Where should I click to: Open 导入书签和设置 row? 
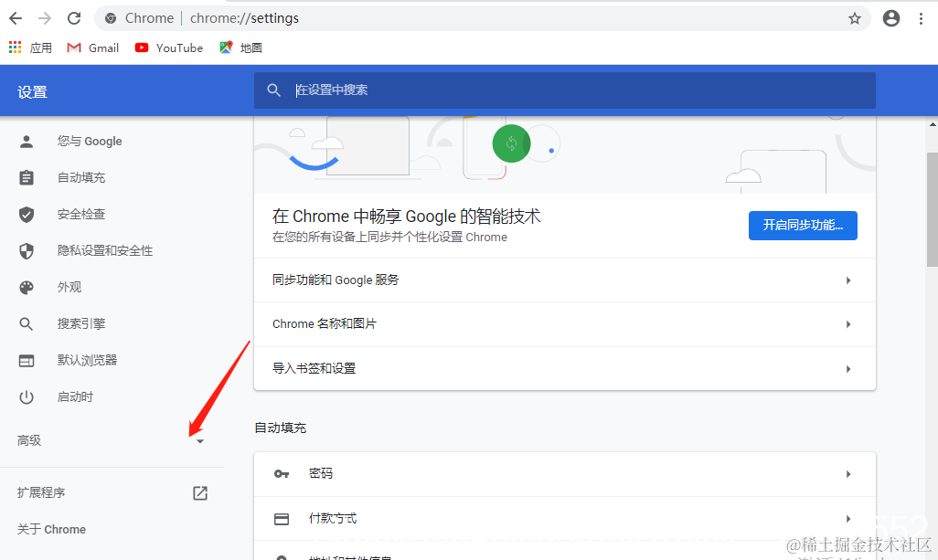565,369
